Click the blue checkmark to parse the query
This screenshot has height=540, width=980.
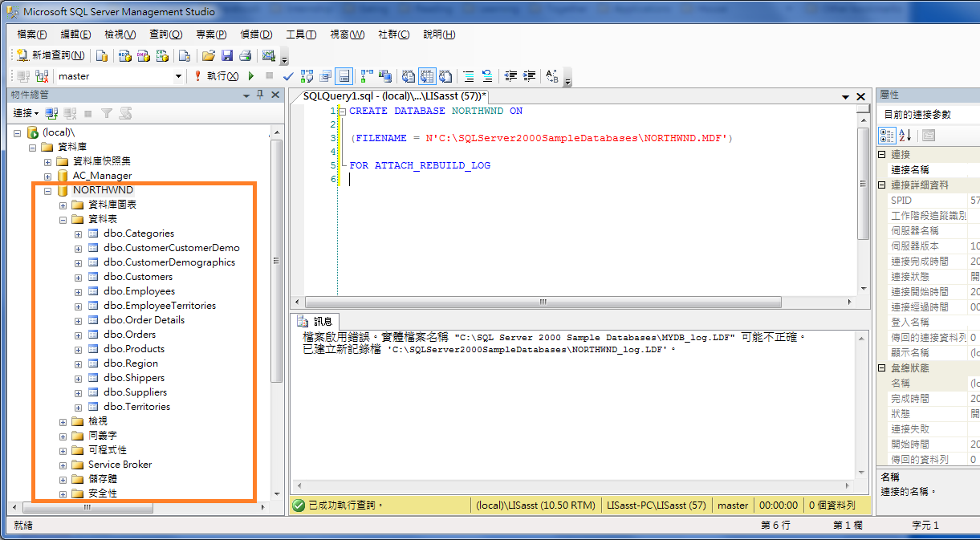click(x=287, y=75)
